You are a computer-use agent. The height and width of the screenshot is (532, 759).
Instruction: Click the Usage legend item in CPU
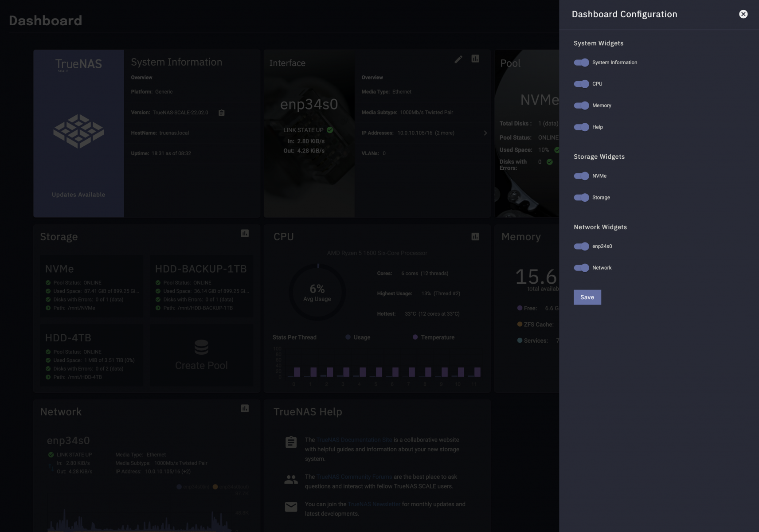pos(358,337)
